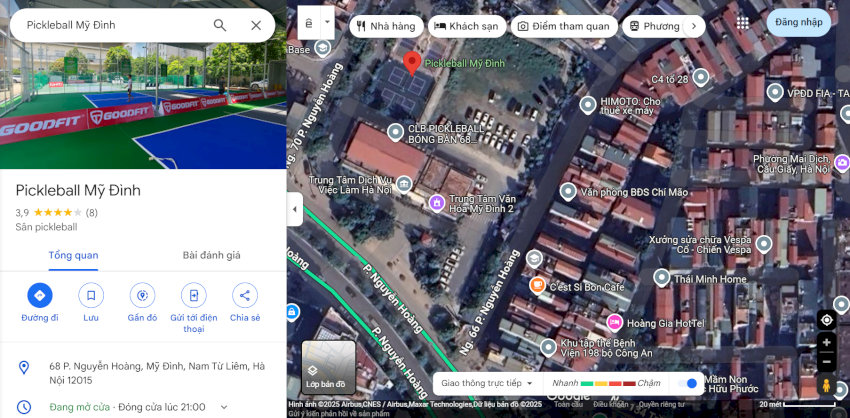The height and width of the screenshot is (418, 850).
Task: Zoom in on the map
Action: pyautogui.click(x=826, y=343)
